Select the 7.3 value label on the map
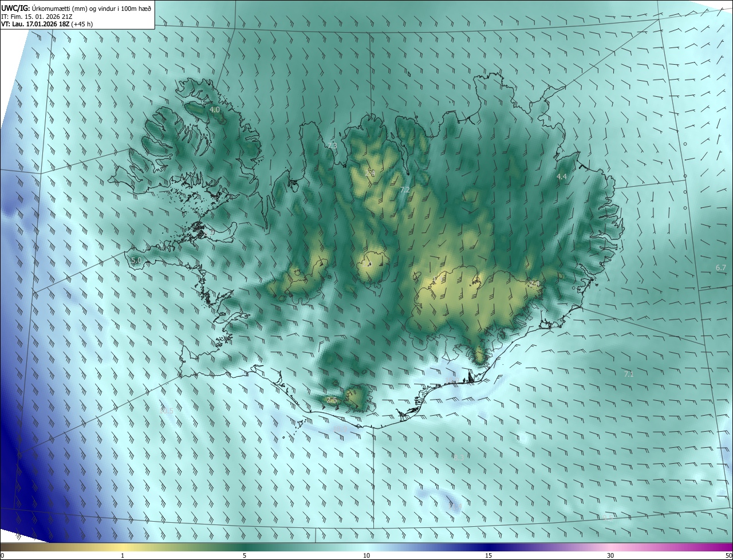 [332, 146]
